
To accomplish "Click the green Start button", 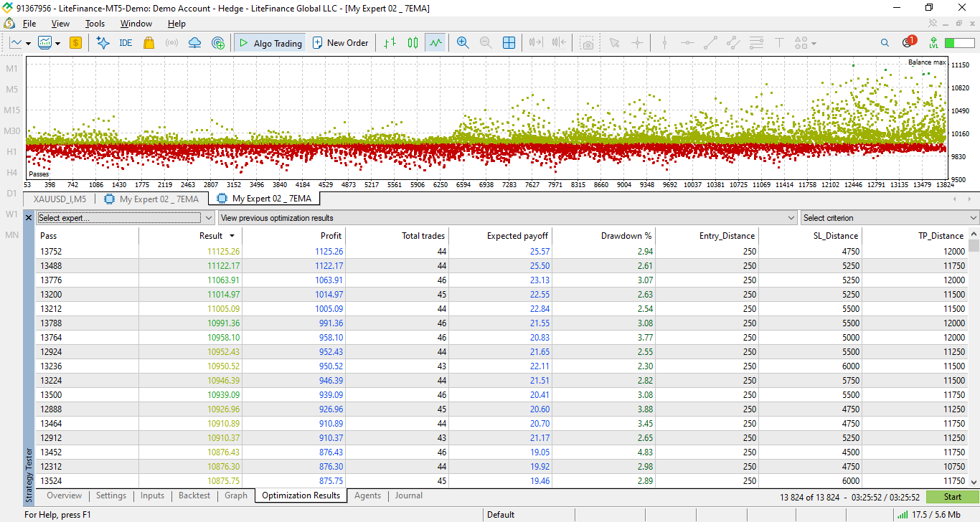I will point(952,496).
